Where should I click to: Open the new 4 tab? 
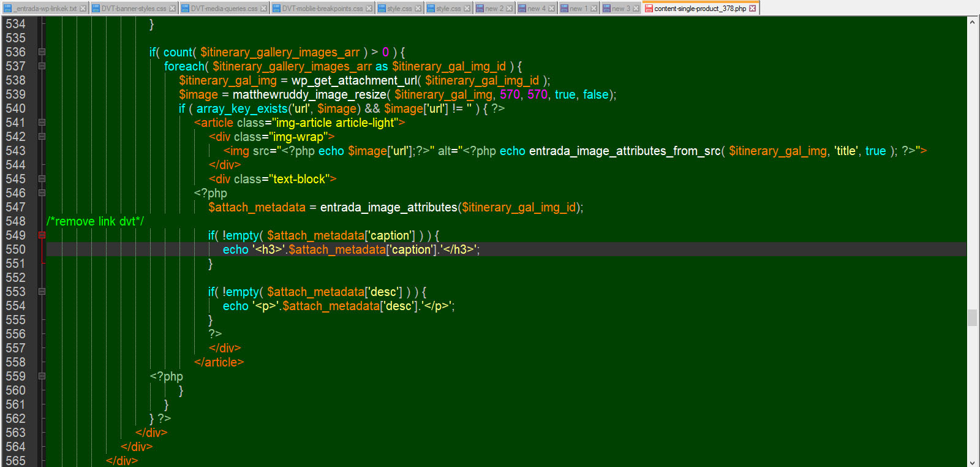pyautogui.click(x=537, y=9)
